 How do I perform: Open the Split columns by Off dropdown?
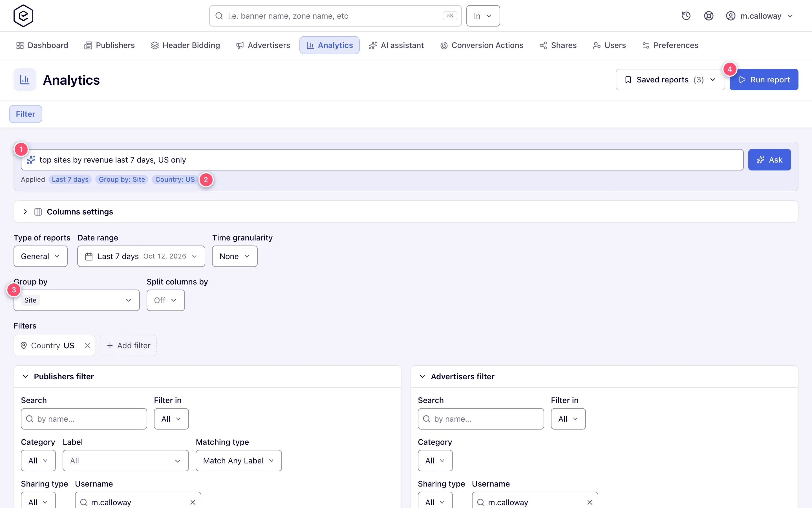click(166, 300)
